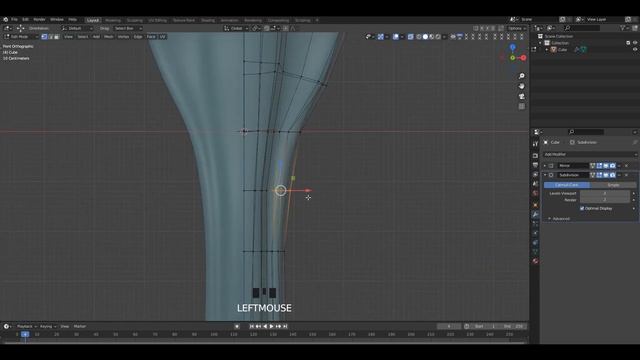Collapse the Collection in outliner

pyautogui.click(x=540, y=43)
